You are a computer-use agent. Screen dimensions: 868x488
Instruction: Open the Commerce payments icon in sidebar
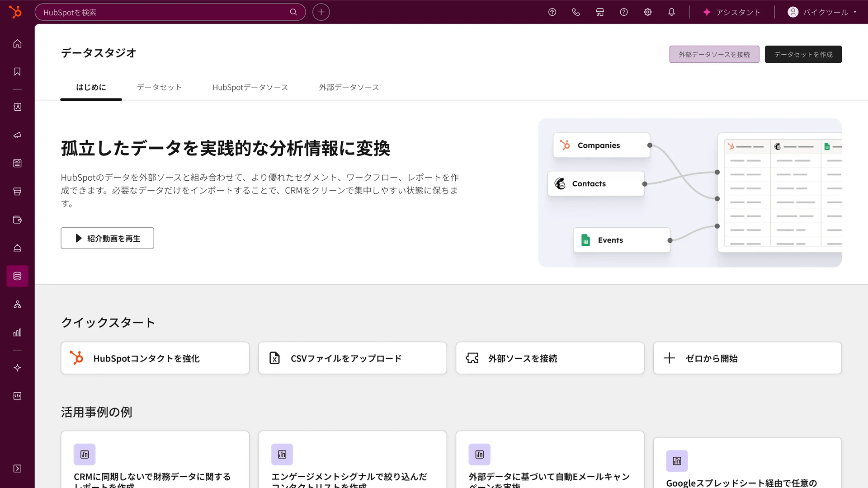click(17, 220)
